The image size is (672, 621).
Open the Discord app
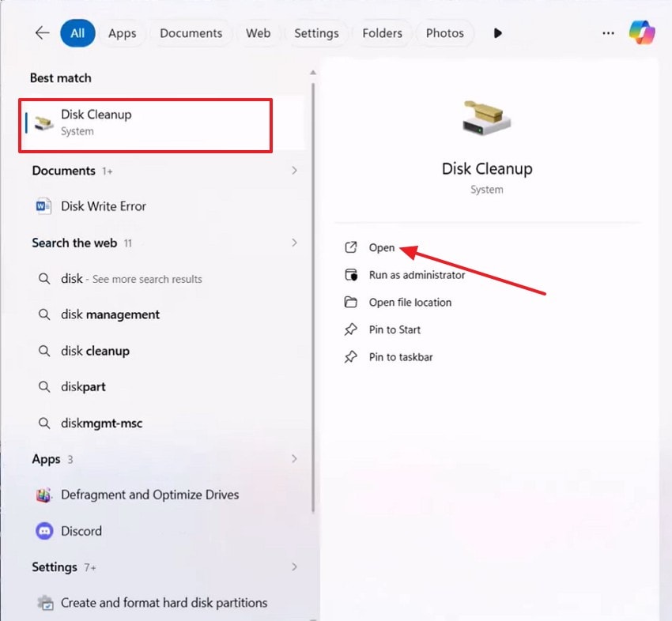click(81, 531)
